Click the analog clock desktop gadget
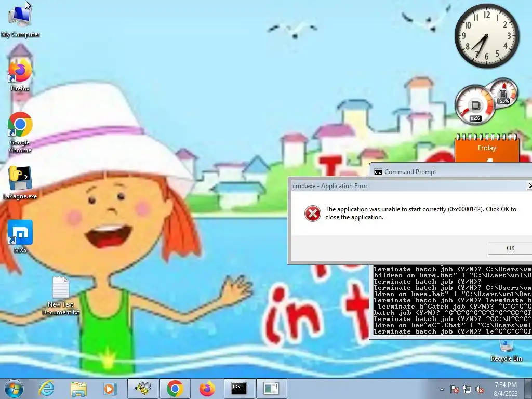 click(x=486, y=36)
